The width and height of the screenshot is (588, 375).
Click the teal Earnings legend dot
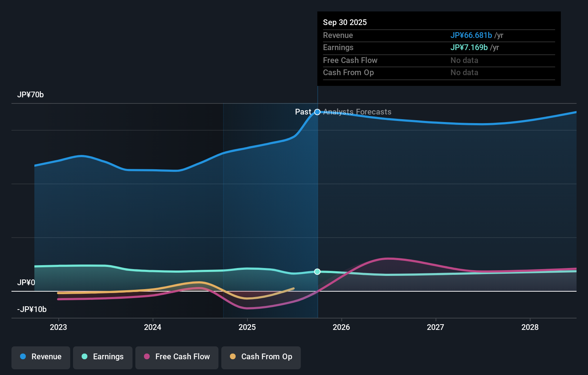pos(84,357)
